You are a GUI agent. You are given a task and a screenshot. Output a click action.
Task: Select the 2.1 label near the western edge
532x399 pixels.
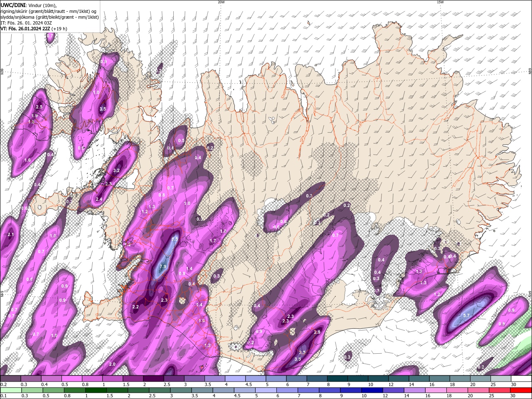[x=11, y=235]
